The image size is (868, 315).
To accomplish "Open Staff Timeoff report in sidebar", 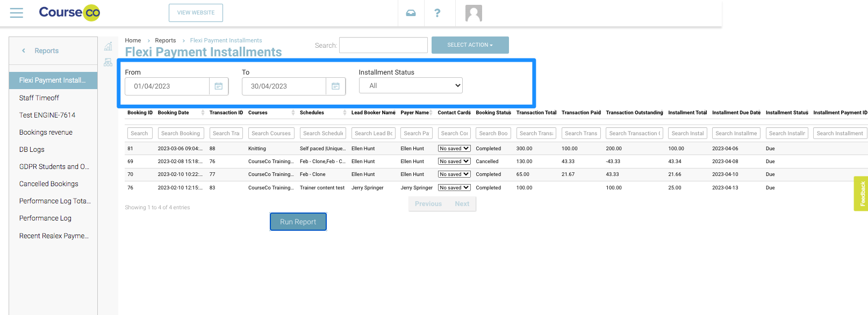I will pyautogui.click(x=39, y=98).
